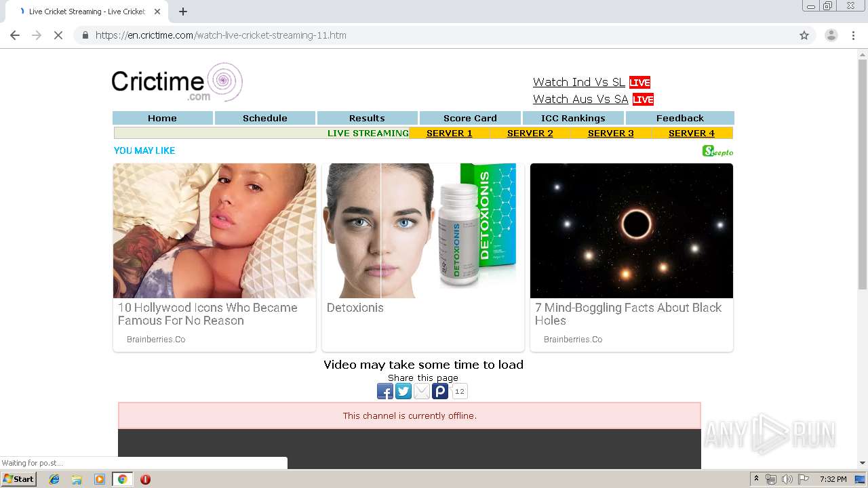The width and height of the screenshot is (868, 488).
Task: Open the Feedback menu item
Action: pos(680,118)
